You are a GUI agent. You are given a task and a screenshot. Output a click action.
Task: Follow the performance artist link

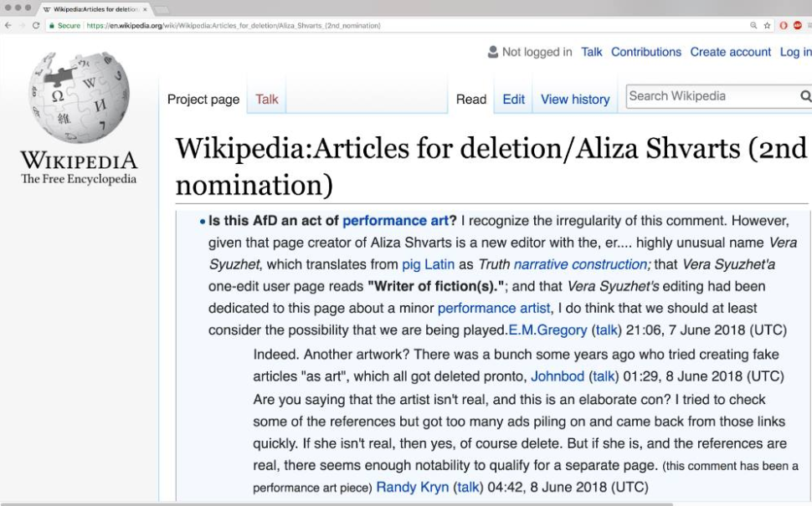(494, 309)
